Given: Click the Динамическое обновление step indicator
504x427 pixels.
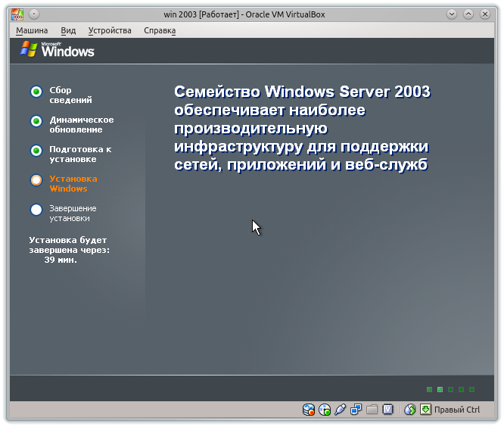Looking at the screenshot, I should 36,121.
